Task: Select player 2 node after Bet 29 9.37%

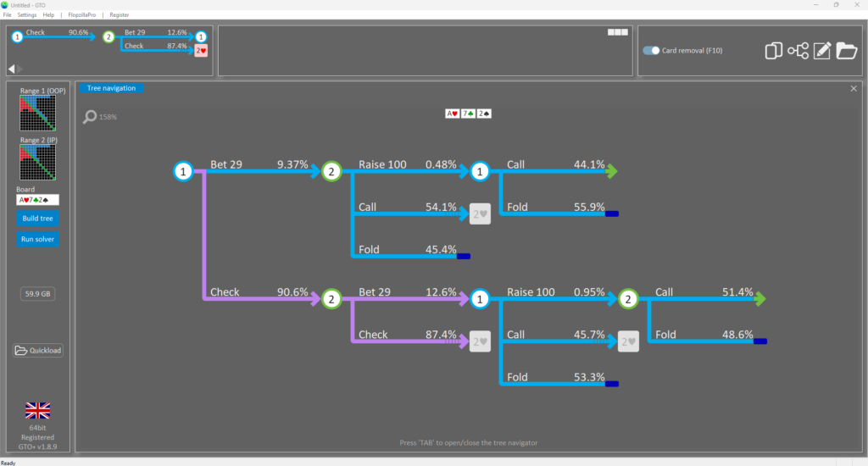Action: point(331,171)
